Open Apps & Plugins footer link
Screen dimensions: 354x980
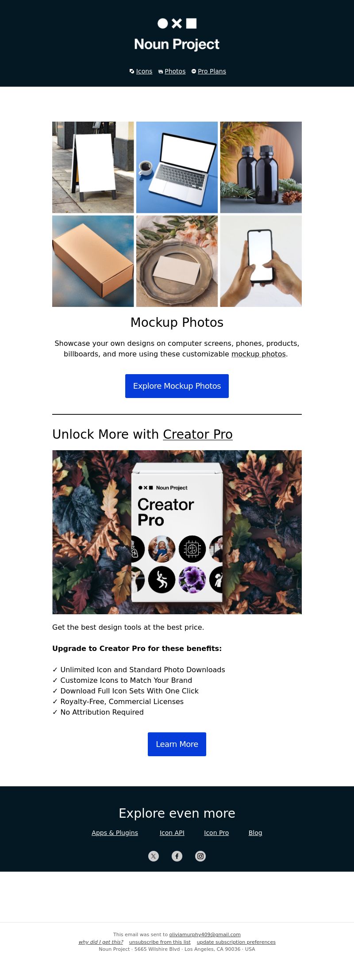[115, 833]
